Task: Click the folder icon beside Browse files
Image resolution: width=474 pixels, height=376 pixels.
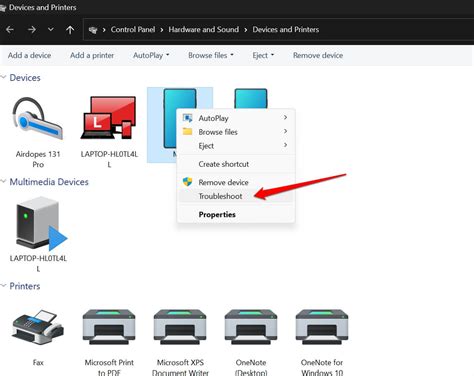Action: pos(188,131)
